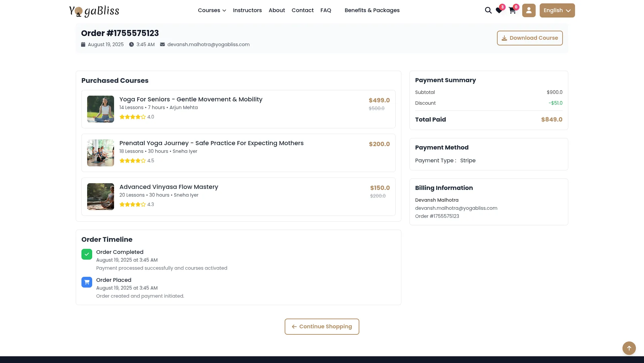Open the FAQ page
The height and width of the screenshot is (363, 644).
(x=326, y=10)
